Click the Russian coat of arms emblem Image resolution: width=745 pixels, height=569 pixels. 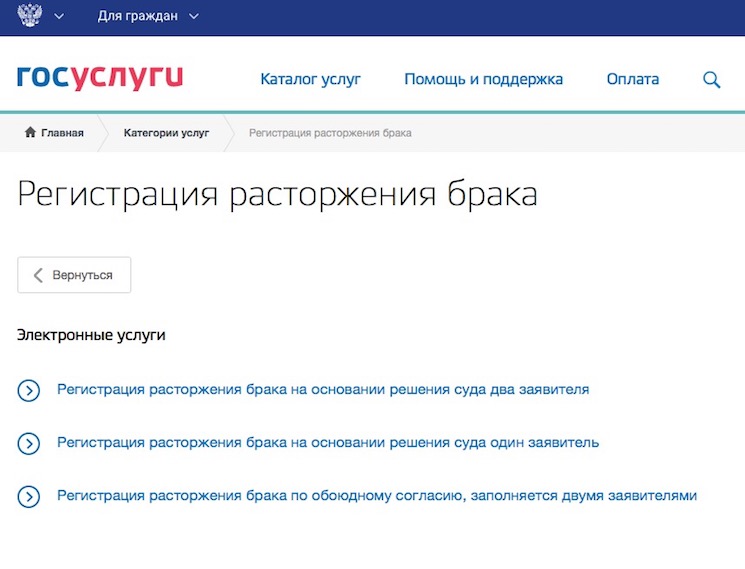pyautogui.click(x=30, y=16)
